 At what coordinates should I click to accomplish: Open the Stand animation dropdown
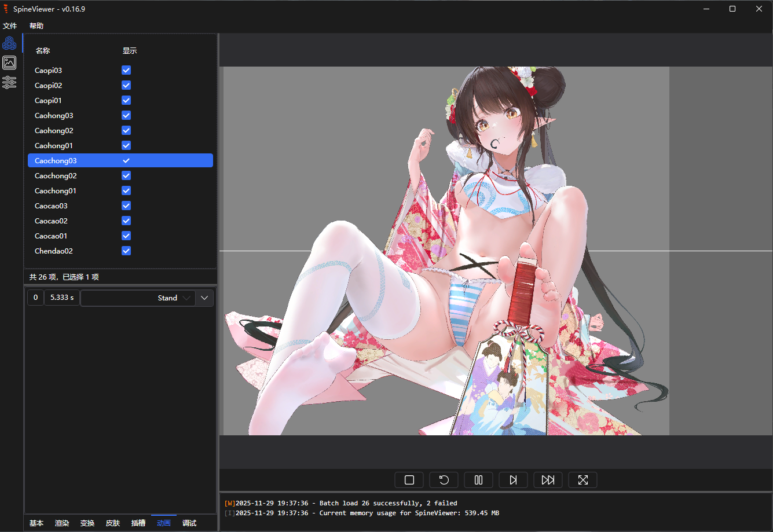[x=138, y=298]
